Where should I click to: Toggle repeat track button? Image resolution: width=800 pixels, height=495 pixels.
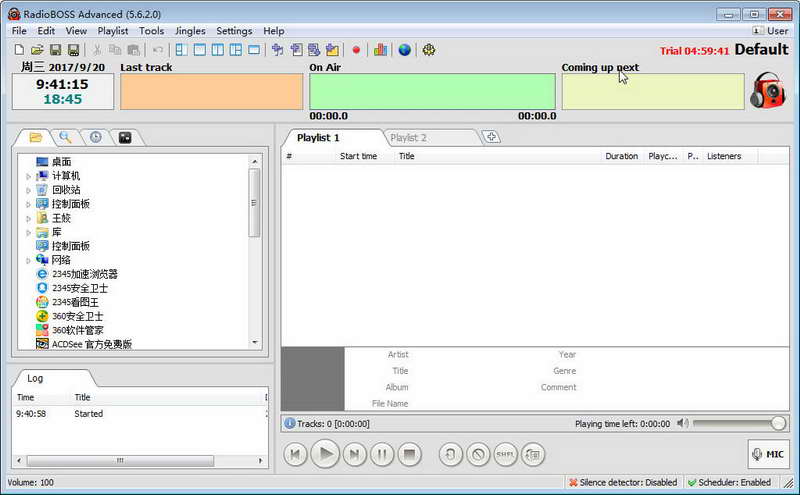(x=451, y=454)
